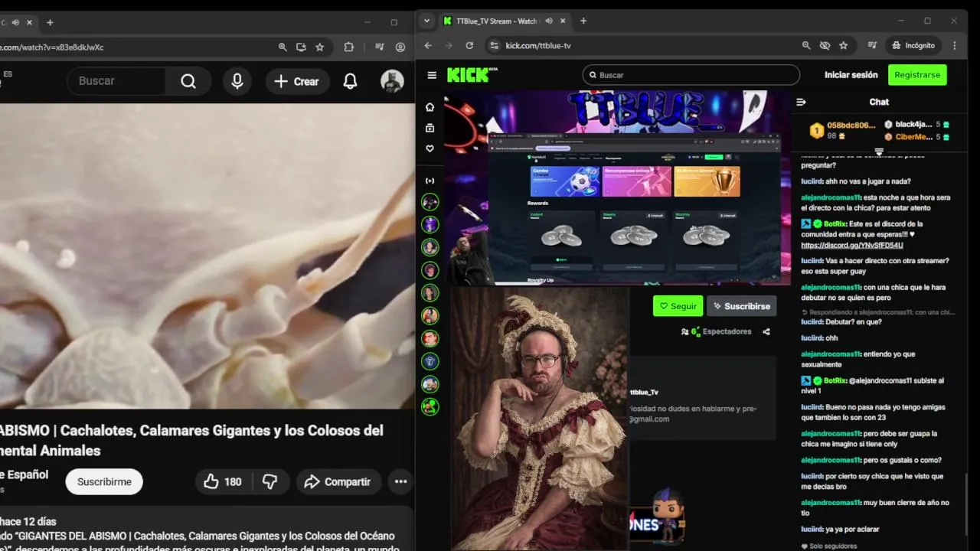Focus the Kick Buscar search box

point(691,75)
